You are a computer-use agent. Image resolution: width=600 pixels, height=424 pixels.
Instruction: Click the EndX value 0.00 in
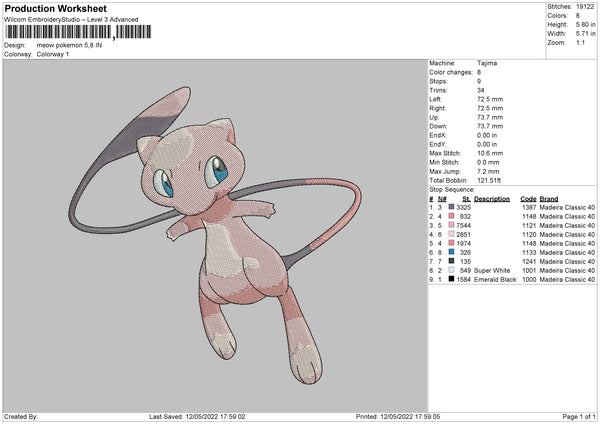pos(487,135)
